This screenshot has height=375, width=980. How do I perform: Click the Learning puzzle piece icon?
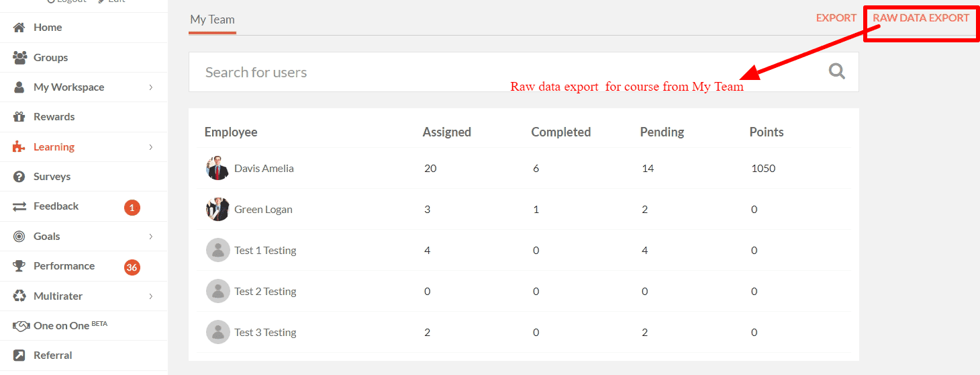(19, 147)
